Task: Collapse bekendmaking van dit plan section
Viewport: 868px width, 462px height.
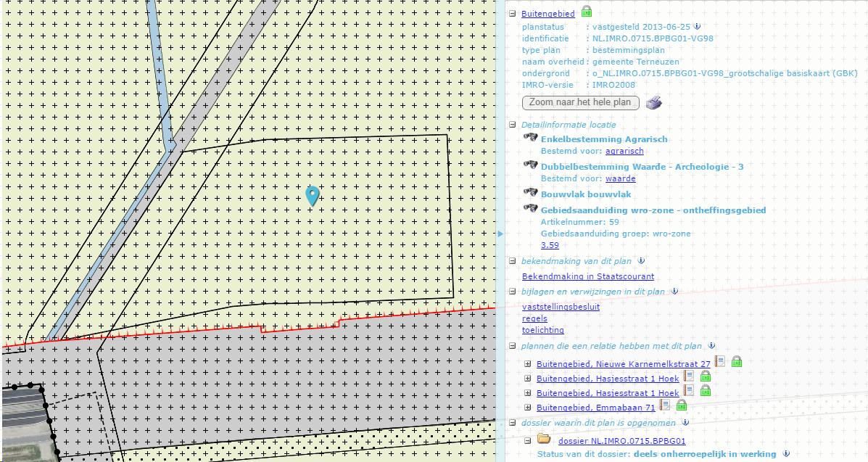Action: click(513, 261)
